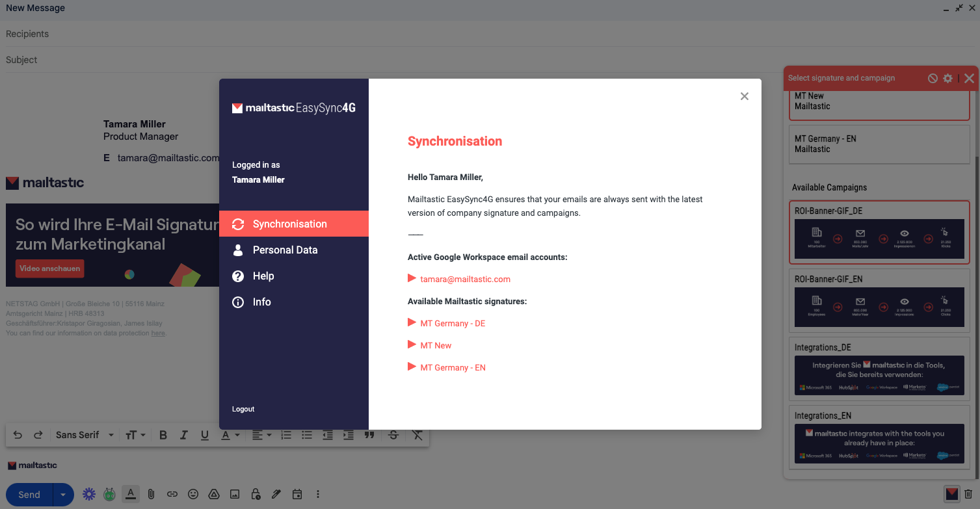The height and width of the screenshot is (509, 980).
Task: Open the Synchronisation menu item
Action: [x=294, y=224]
